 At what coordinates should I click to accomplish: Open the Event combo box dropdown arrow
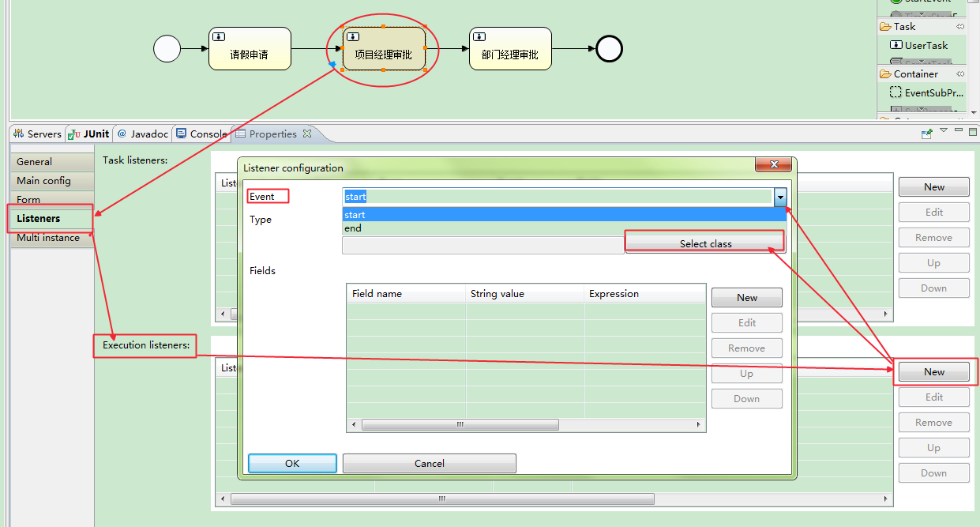(780, 197)
